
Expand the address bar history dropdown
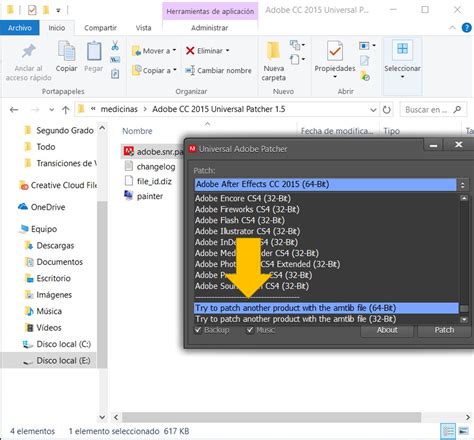[373, 110]
